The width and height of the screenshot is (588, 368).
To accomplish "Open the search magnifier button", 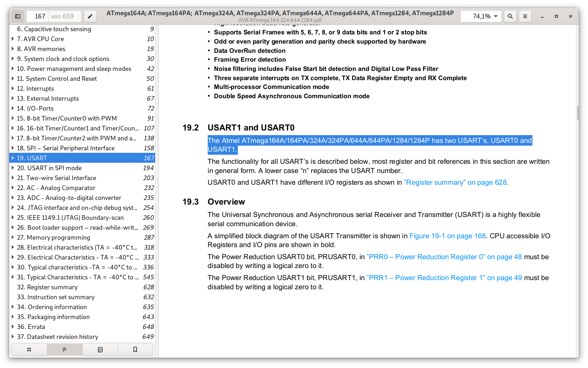I will (510, 16).
